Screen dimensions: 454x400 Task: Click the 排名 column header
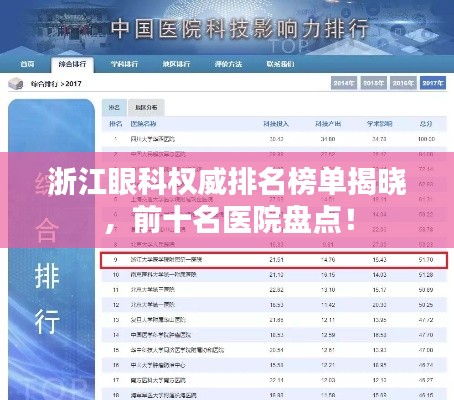[x=115, y=124]
